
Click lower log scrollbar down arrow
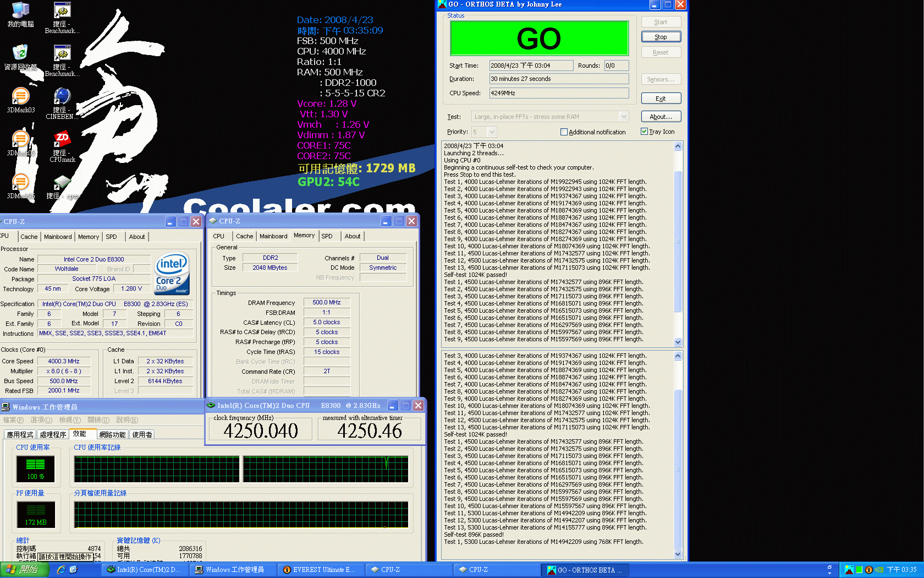pyautogui.click(x=678, y=554)
